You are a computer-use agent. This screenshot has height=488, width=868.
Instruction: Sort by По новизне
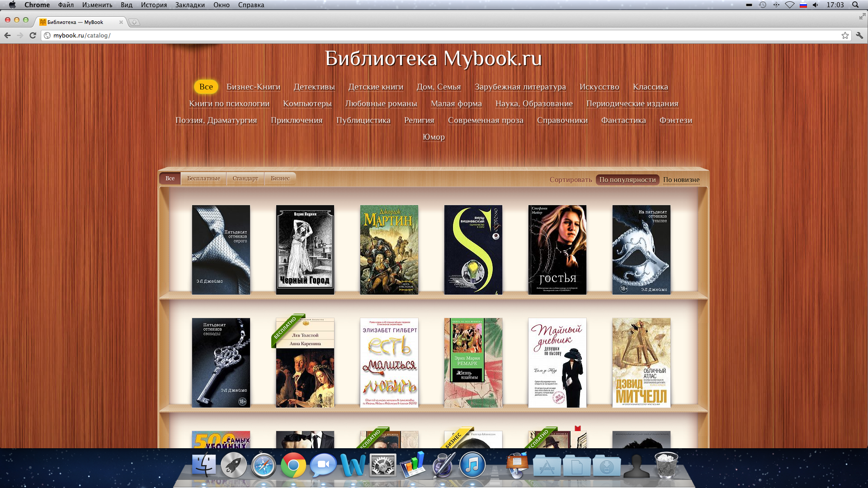click(681, 180)
